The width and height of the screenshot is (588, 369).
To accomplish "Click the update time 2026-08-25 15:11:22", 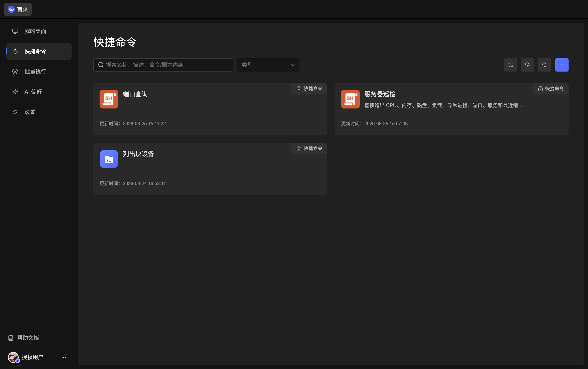I will (x=144, y=124).
